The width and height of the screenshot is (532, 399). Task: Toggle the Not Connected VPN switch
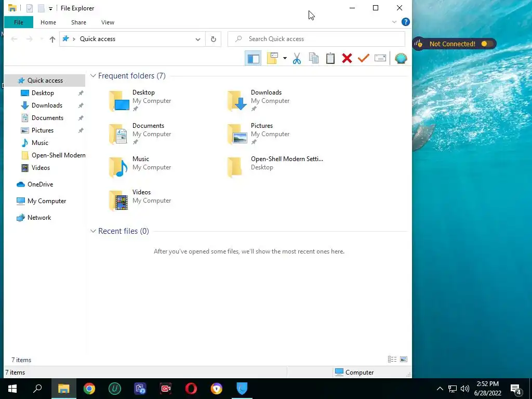pyautogui.click(x=487, y=44)
